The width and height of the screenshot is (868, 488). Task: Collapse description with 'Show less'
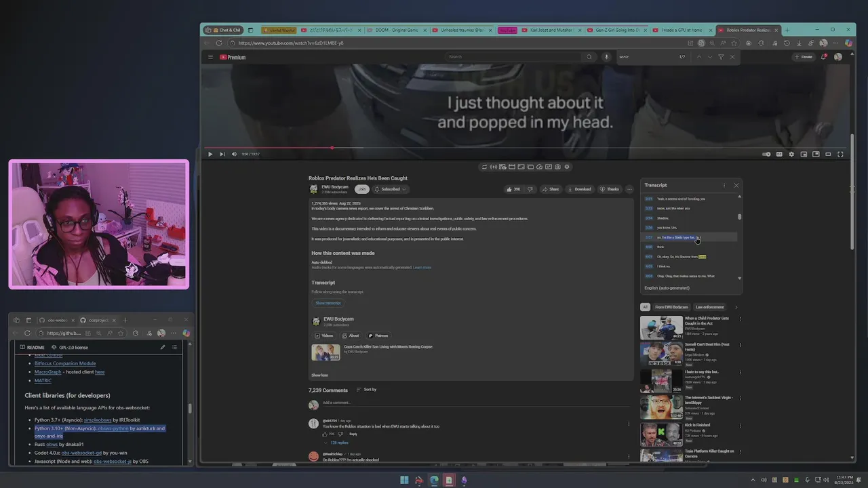pyautogui.click(x=319, y=375)
